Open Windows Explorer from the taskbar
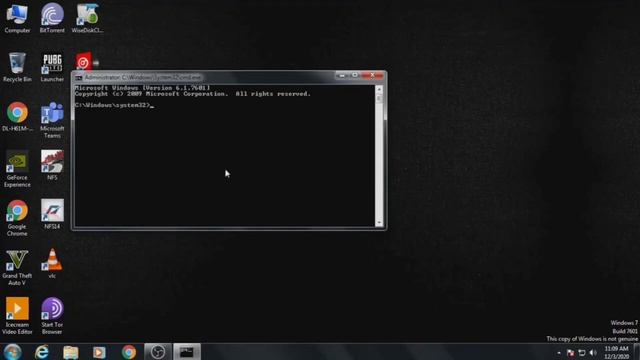Screen dimensions: 640x360 point(71,352)
